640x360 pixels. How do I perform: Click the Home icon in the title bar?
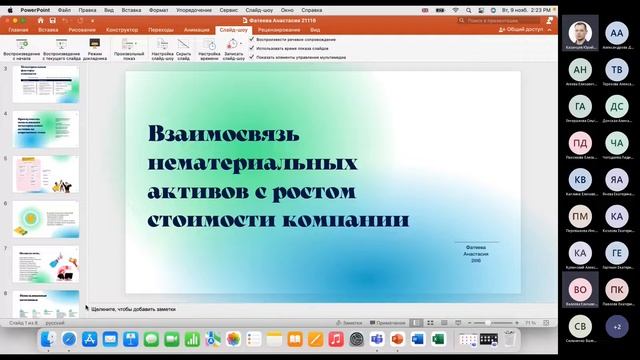pyautogui.click(x=40, y=20)
